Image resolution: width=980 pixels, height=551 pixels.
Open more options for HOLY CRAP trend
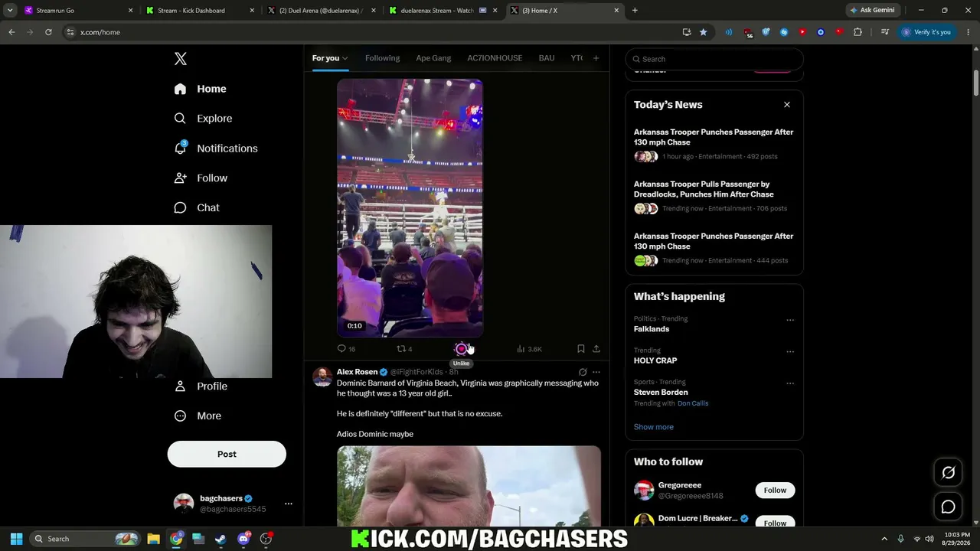click(790, 352)
